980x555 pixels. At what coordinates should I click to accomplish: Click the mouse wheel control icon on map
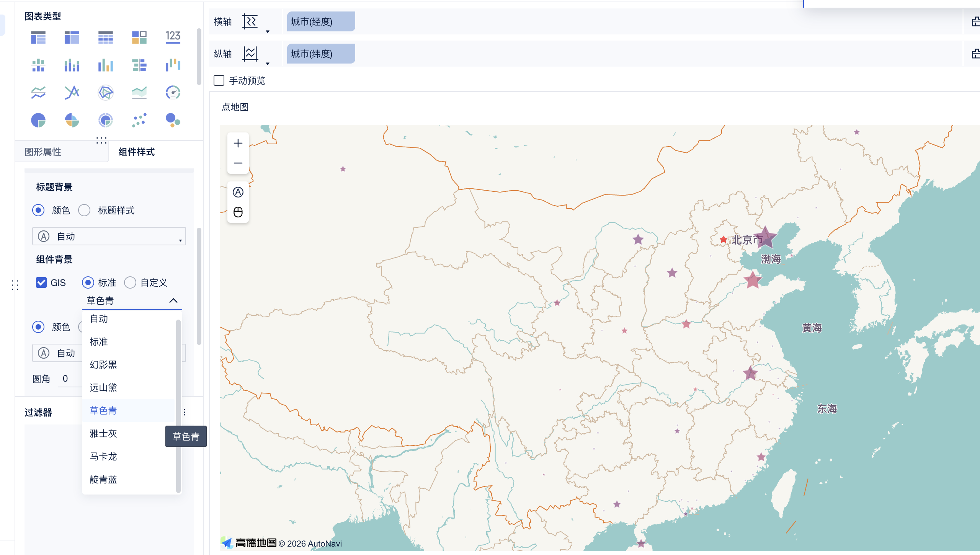point(238,212)
